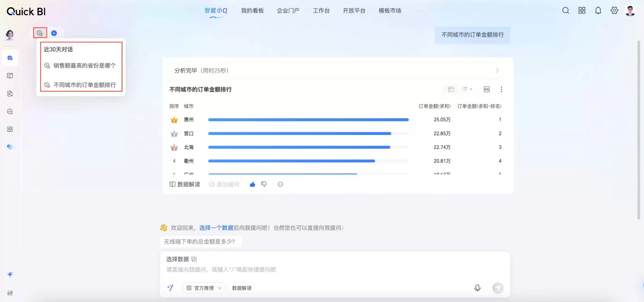Image resolution: width=644 pixels, height=302 pixels.
Task: Click the 惠州 ranking progress bar
Action: [x=308, y=120]
